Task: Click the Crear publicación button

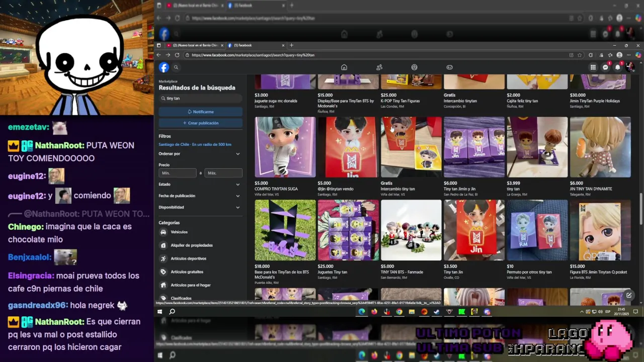Action: [201, 123]
